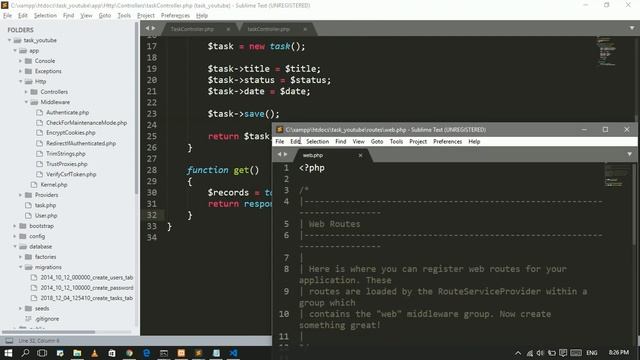Click minimap in main editor window

[606, 51]
